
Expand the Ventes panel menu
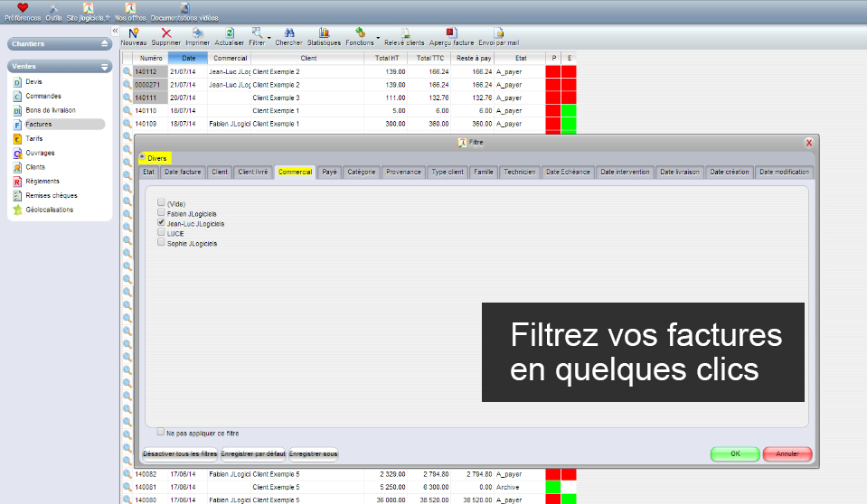click(x=105, y=66)
